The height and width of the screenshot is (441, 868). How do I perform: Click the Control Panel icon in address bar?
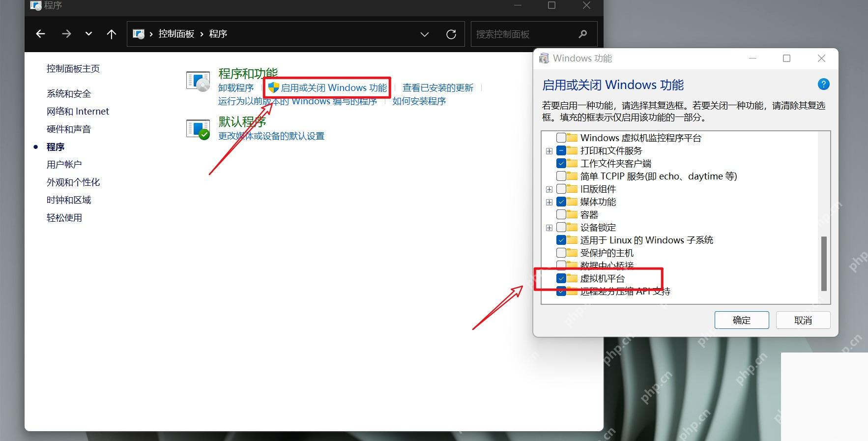pyautogui.click(x=139, y=34)
